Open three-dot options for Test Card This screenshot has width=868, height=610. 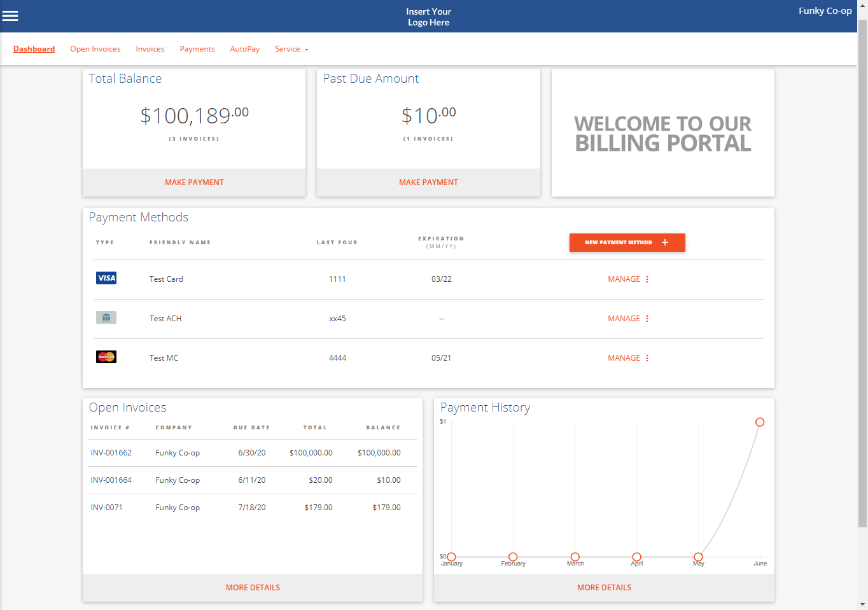tap(647, 279)
